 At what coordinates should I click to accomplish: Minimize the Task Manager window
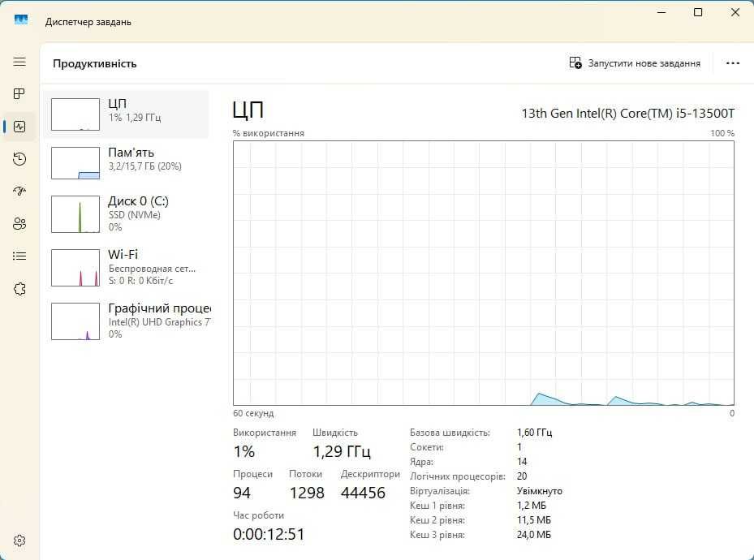[661, 12]
